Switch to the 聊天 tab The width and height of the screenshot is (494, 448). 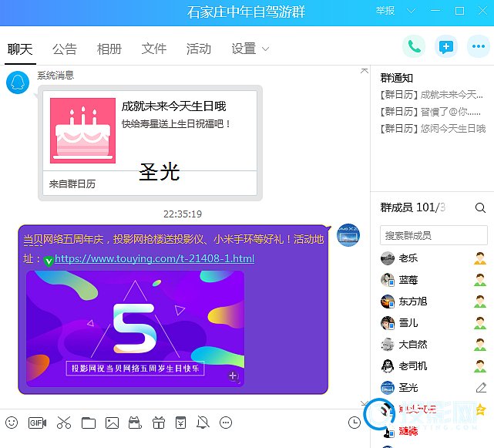(x=20, y=49)
